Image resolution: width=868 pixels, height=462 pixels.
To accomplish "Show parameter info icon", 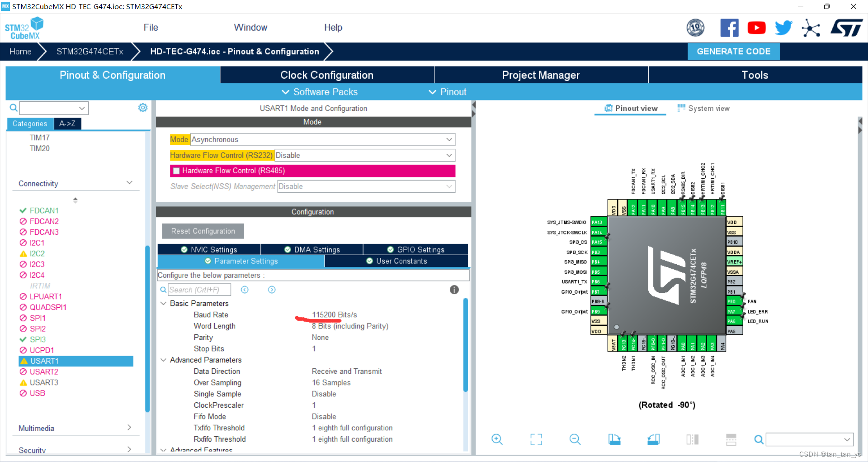I will point(454,290).
